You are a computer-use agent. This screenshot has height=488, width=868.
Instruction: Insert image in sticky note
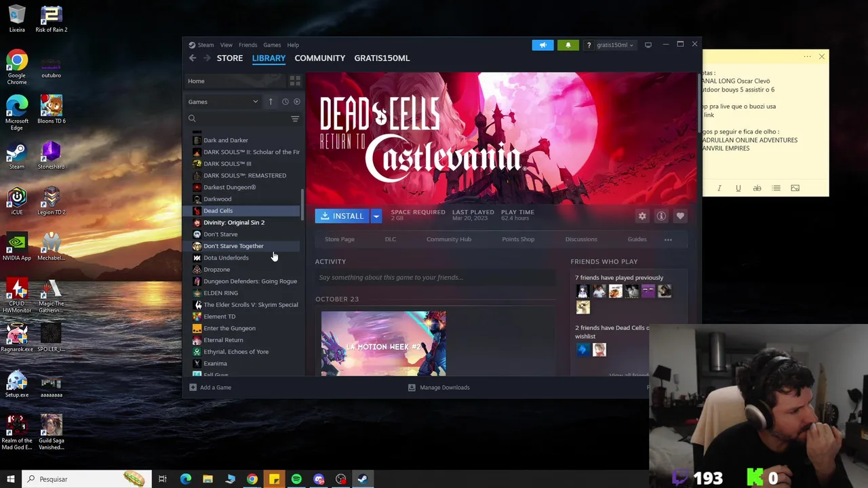coord(795,188)
